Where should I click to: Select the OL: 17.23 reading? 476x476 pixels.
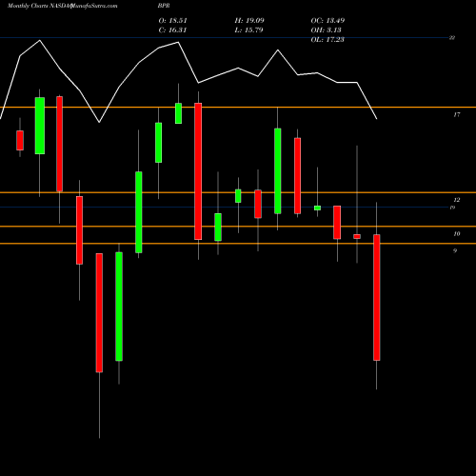point(327,40)
